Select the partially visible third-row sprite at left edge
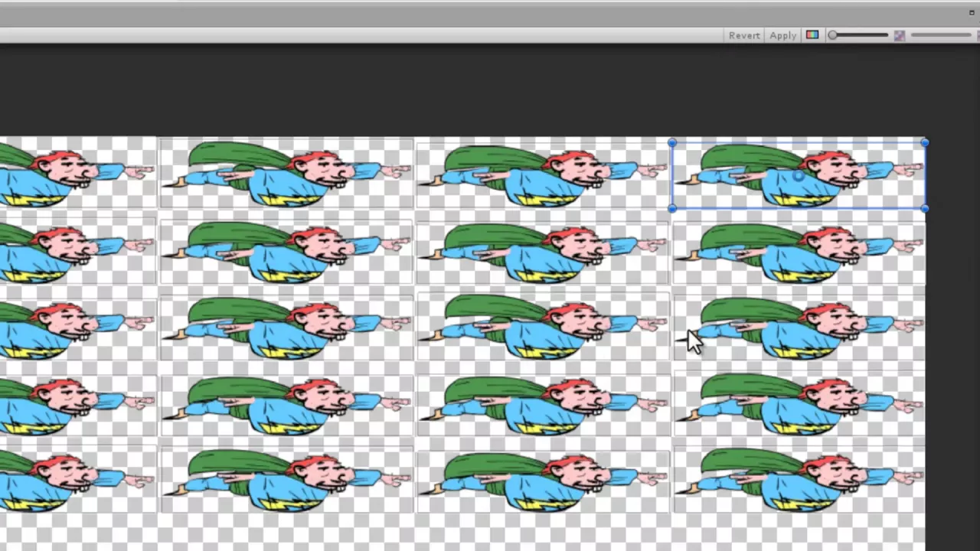Screen dimensions: 980x551 click(x=77, y=329)
